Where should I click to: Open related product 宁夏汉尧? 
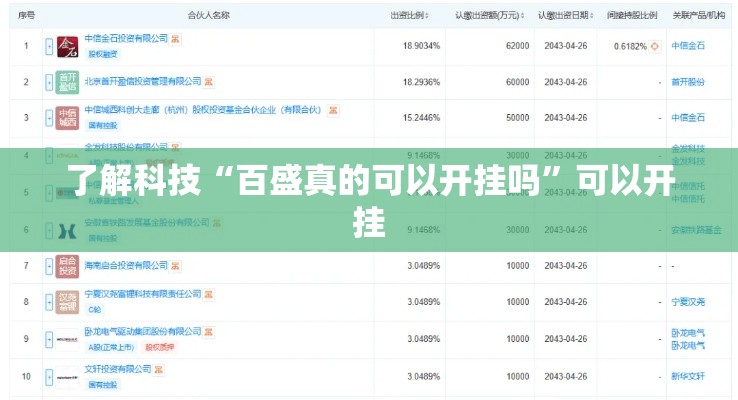688,302
